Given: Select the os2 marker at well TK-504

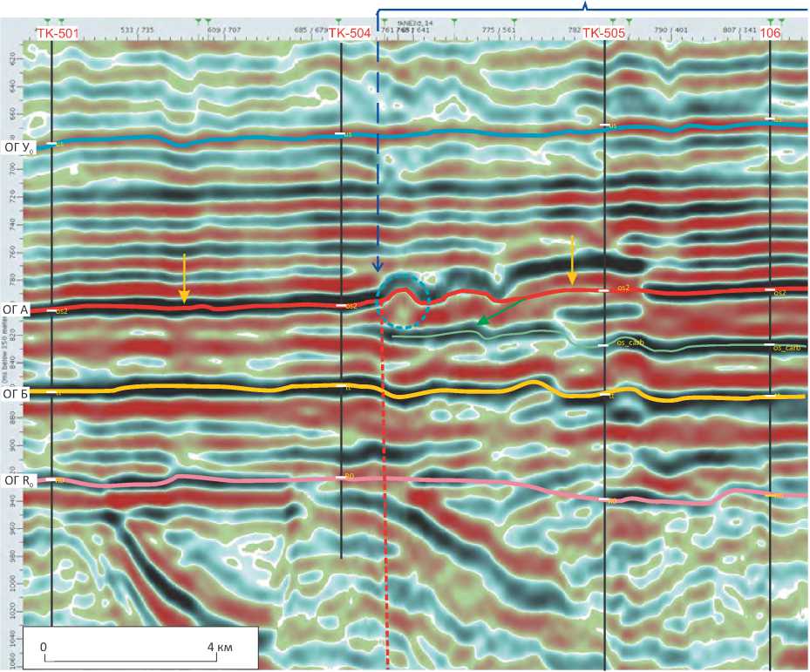Looking at the screenshot, I should (x=351, y=306).
